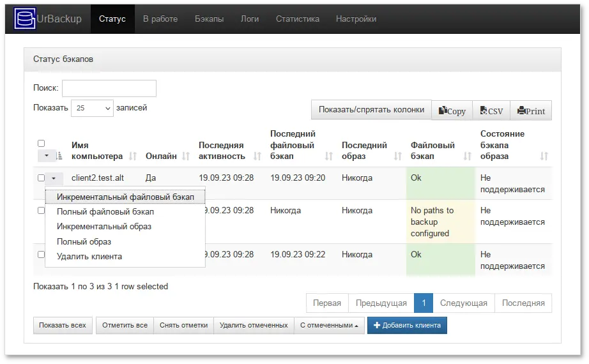
Task: Click the Ok status in client2.test.alt row
Action: tap(417, 178)
